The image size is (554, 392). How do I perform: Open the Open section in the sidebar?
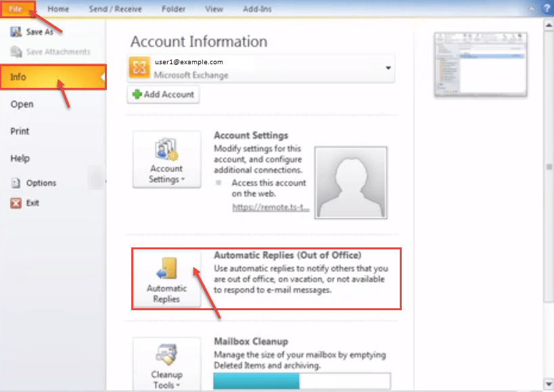pyautogui.click(x=22, y=104)
